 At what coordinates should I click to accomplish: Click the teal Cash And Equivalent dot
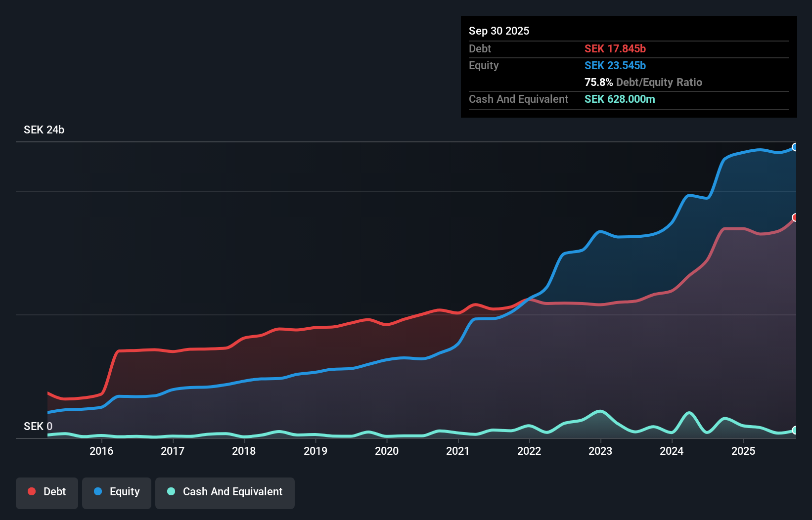[171, 491]
